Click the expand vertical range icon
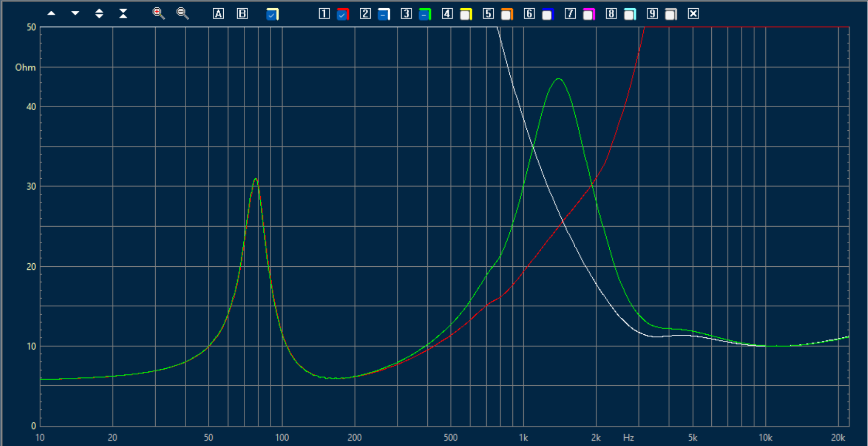Image resolution: width=868 pixels, height=446 pixels. (99, 13)
